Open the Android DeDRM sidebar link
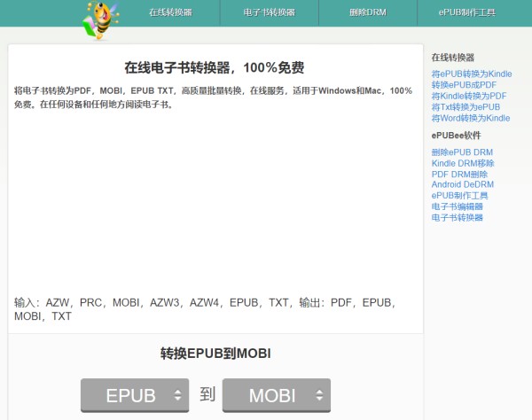The image size is (532, 420). point(463,184)
